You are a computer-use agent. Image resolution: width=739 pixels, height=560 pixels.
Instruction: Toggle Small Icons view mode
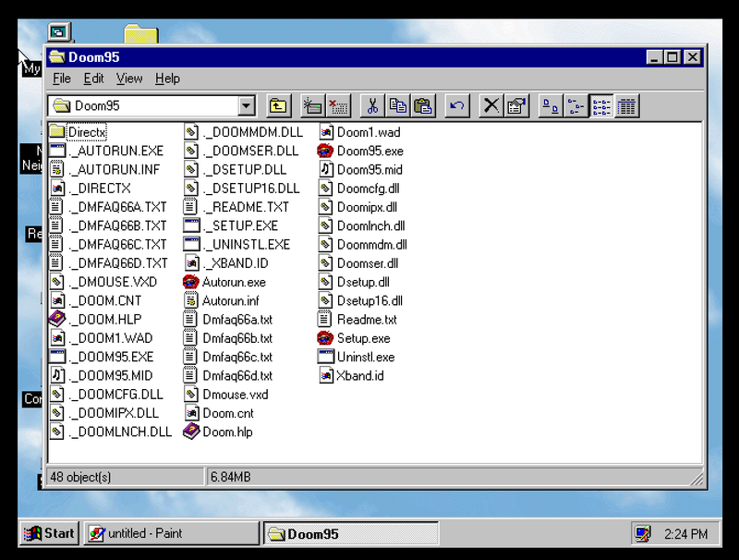click(x=574, y=106)
